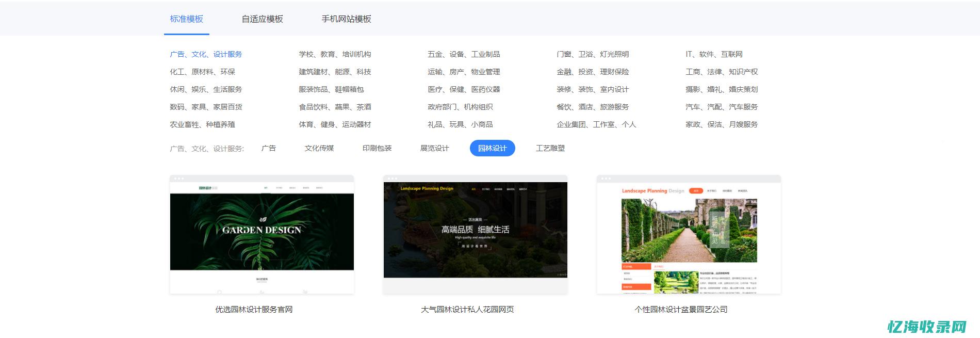
Task: Choose the 汽车、汽配、汽车服务 category
Action: [722, 107]
